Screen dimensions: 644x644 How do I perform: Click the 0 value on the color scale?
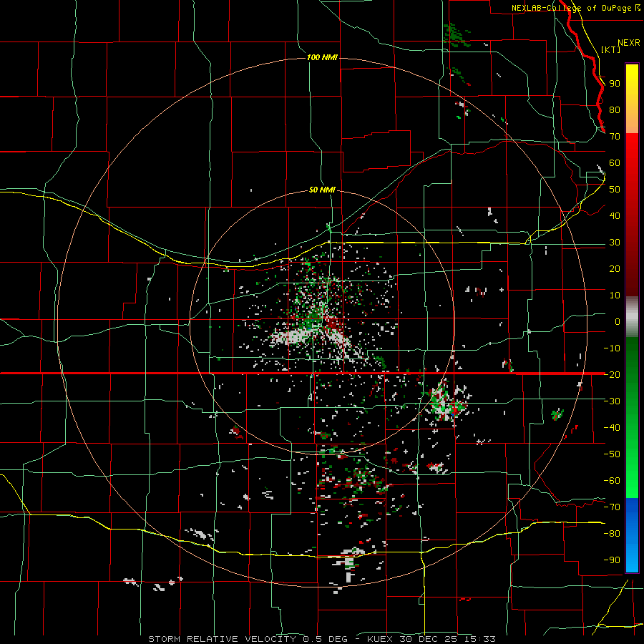coord(618,321)
